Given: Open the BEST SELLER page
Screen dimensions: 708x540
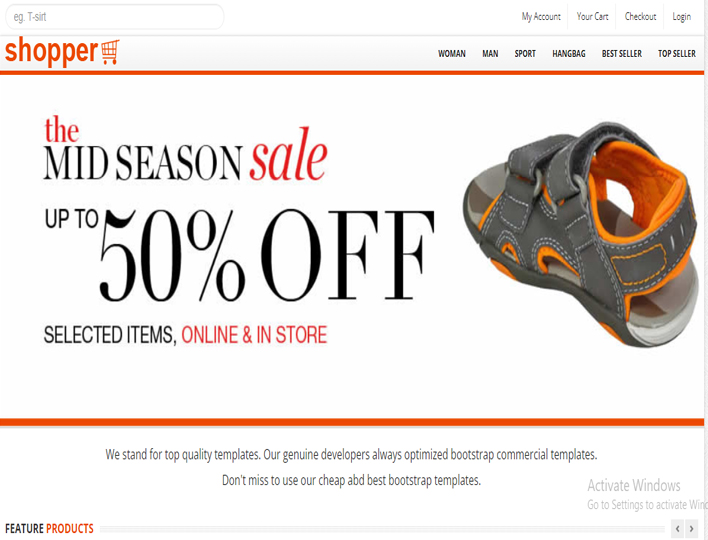Looking at the screenshot, I should tap(621, 54).
